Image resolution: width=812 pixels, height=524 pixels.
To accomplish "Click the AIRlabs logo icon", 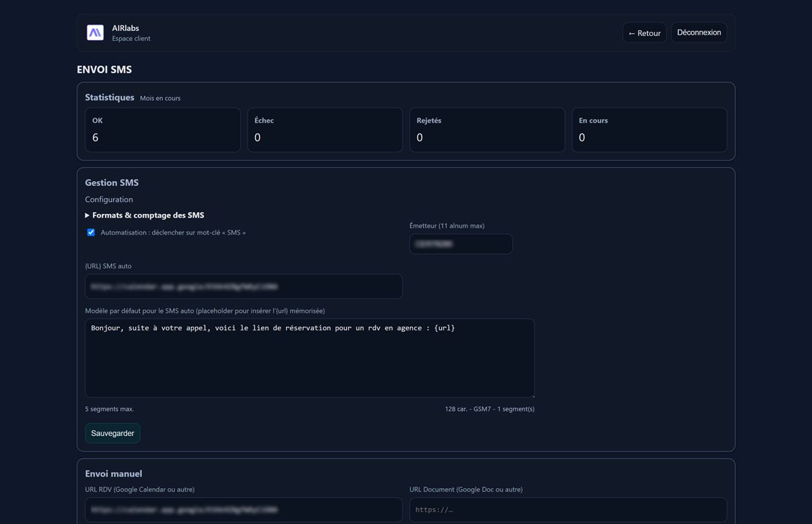I will click(95, 32).
